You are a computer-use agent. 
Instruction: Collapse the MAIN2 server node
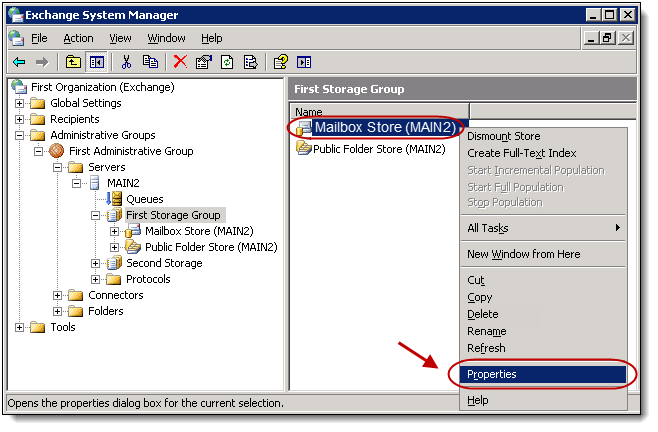point(76,183)
